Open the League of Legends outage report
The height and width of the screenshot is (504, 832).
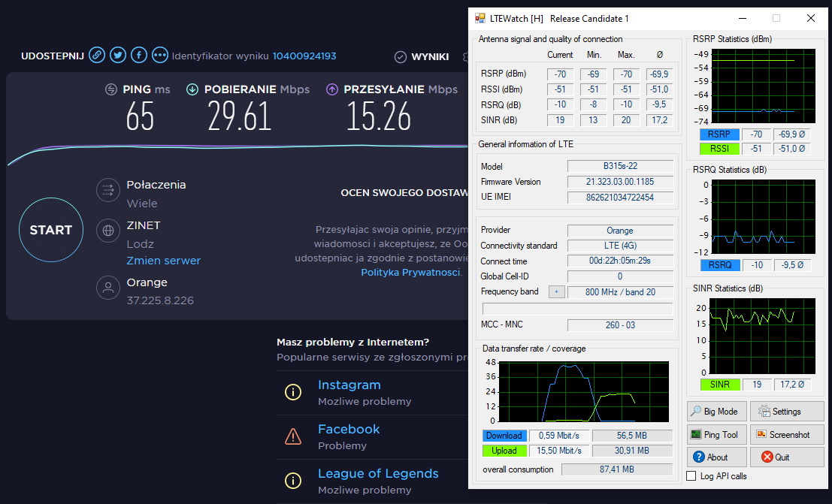pyautogui.click(x=378, y=473)
